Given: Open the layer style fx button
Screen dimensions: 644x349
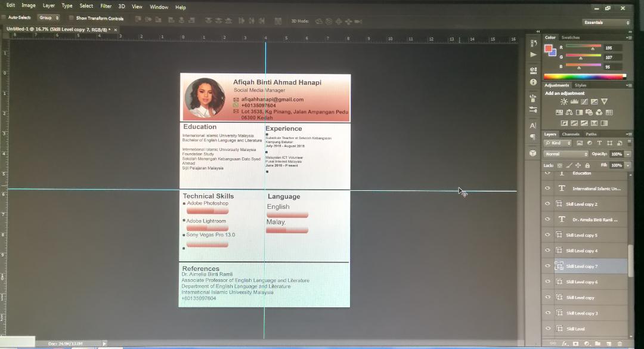Looking at the screenshot, I should click(565, 344).
